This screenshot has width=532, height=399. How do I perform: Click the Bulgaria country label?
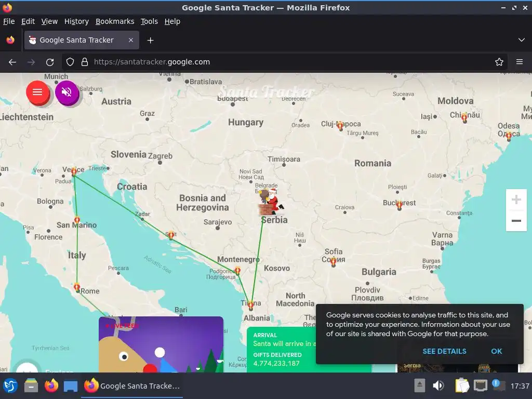click(x=379, y=272)
